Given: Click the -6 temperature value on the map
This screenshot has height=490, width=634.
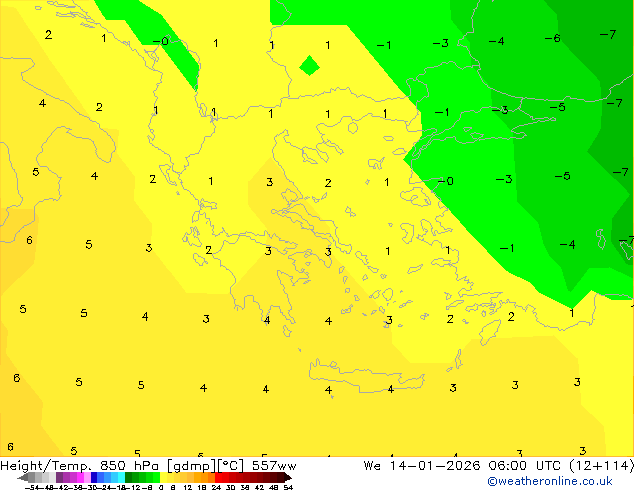Looking at the screenshot, I should [552, 38].
